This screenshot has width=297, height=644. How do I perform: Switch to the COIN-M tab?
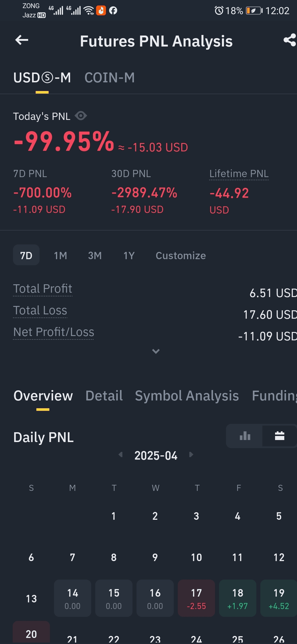tap(110, 78)
